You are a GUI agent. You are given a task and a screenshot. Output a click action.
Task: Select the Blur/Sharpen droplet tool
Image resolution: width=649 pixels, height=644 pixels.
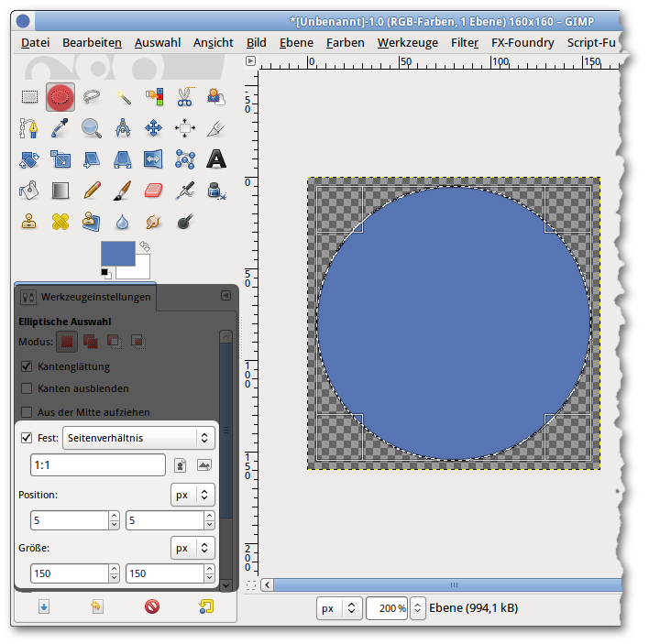[123, 222]
